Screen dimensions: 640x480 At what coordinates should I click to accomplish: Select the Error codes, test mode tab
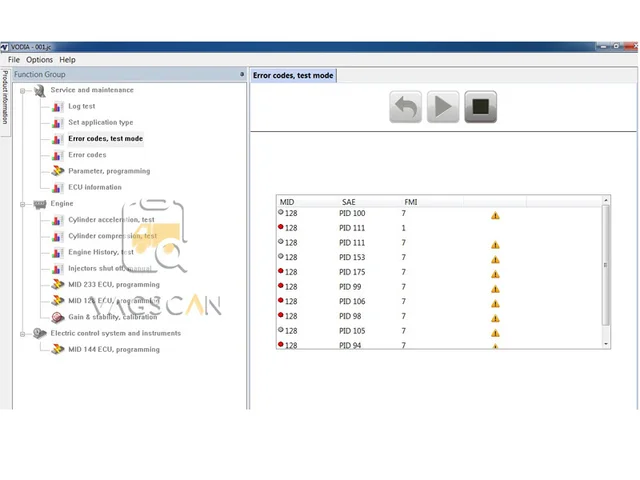pos(293,76)
